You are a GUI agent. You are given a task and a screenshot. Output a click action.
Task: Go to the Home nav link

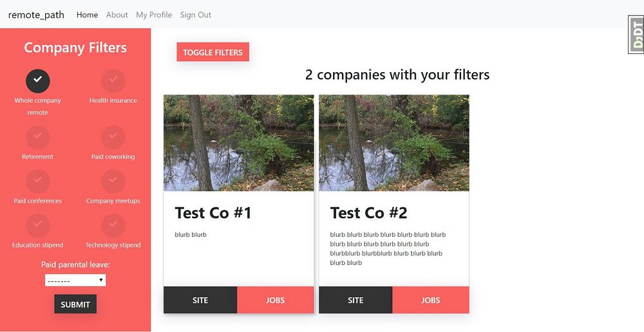click(x=87, y=15)
